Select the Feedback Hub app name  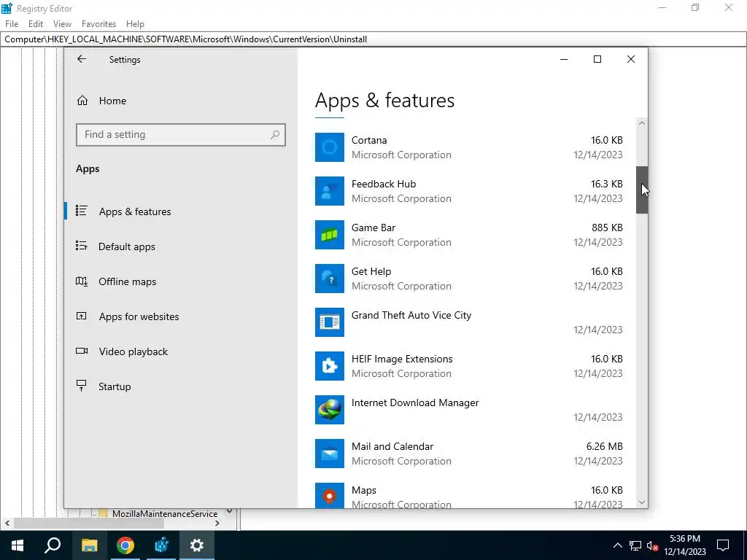(x=384, y=184)
